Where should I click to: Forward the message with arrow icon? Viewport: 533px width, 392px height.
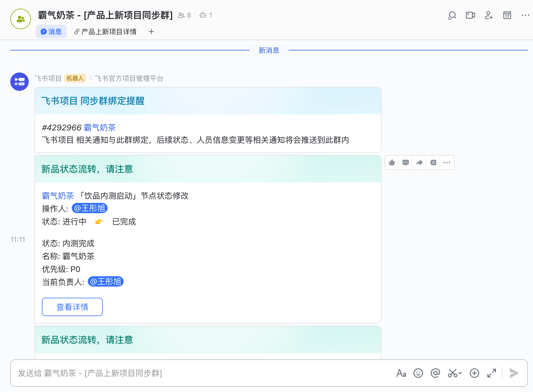coord(419,163)
